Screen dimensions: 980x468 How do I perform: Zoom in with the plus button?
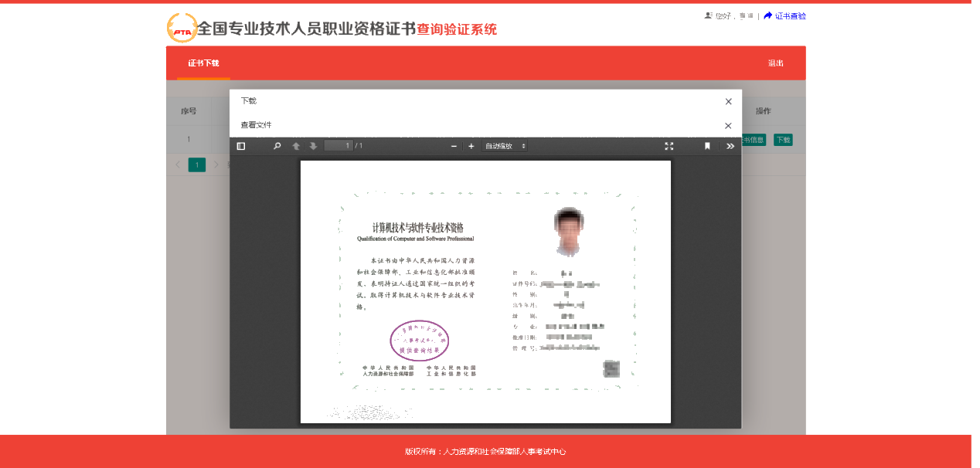pyautogui.click(x=471, y=146)
